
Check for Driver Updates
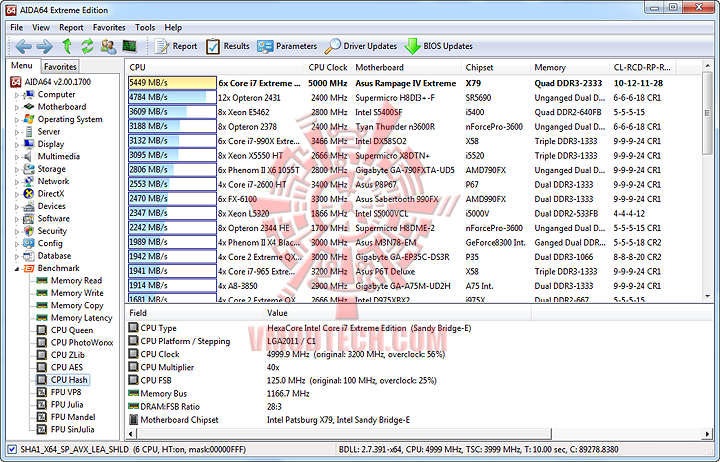360,46
